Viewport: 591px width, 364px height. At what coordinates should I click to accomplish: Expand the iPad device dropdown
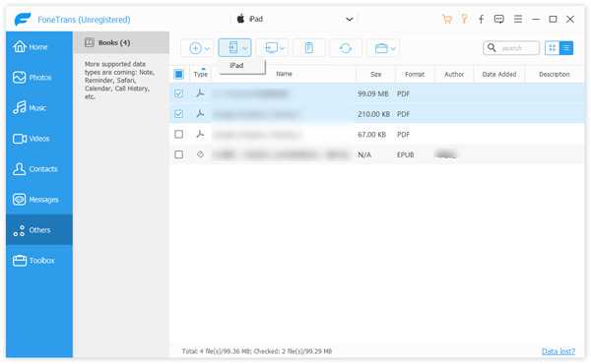point(350,20)
